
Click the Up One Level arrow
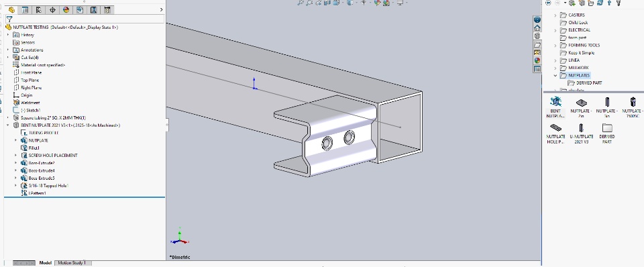[609, 3]
